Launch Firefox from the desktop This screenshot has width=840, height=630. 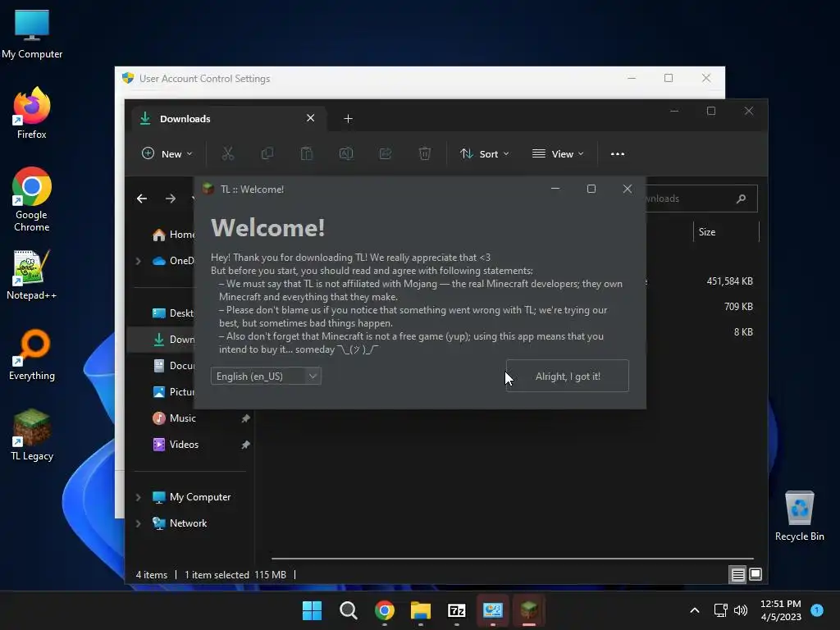[x=32, y=113]
